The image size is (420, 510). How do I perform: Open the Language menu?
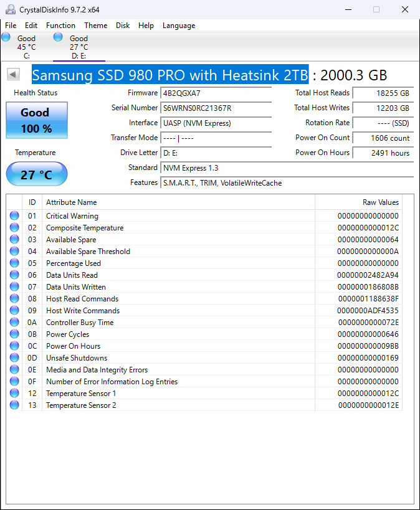[179, 26]
